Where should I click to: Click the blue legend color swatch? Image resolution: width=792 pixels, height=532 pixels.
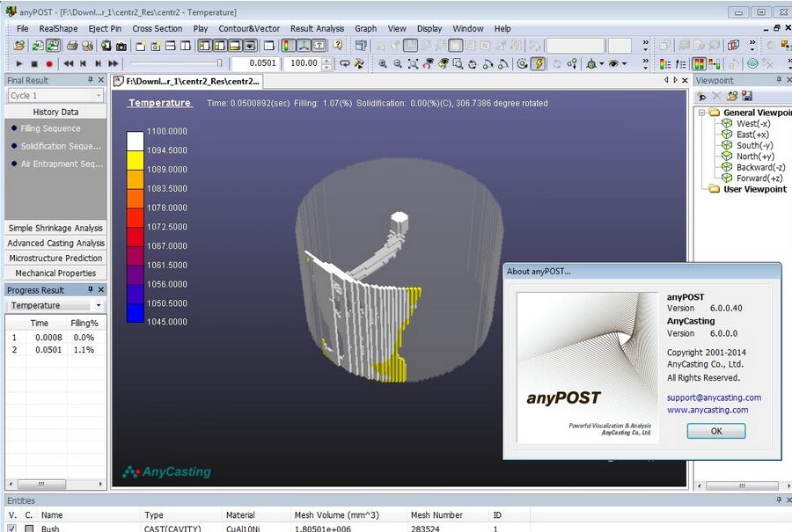tap(136, 312)
